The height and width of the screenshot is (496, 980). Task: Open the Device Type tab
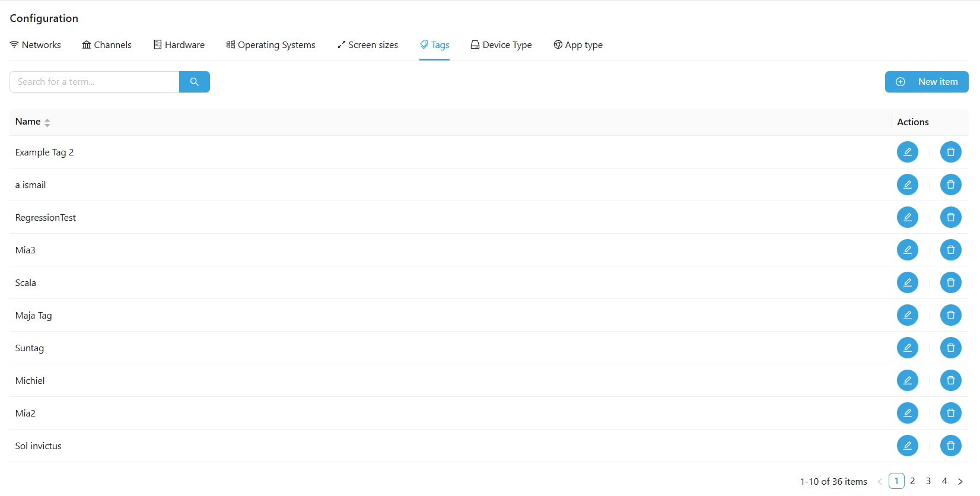click(501, 45)
